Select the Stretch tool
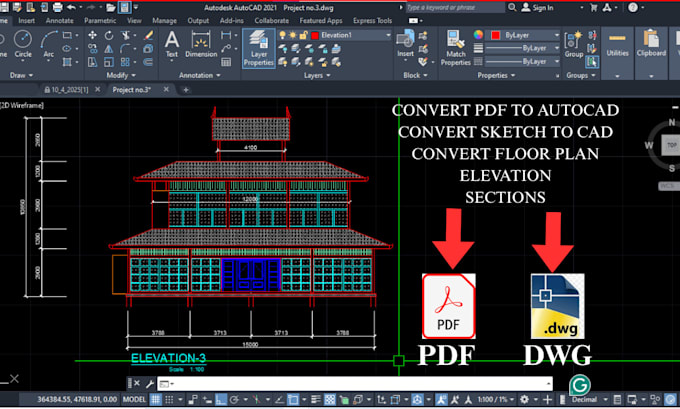 tap(92, 62)
